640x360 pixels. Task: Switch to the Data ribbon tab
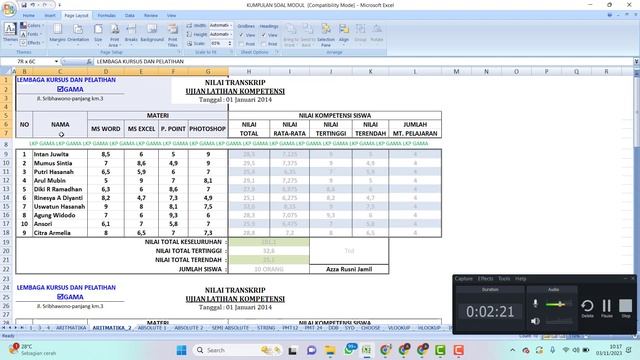click(130, 16)
